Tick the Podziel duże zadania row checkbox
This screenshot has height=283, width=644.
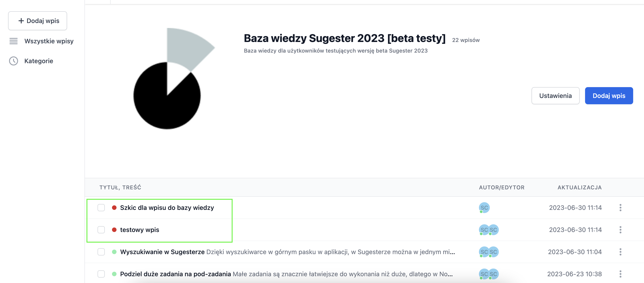(x=101, y=274)
